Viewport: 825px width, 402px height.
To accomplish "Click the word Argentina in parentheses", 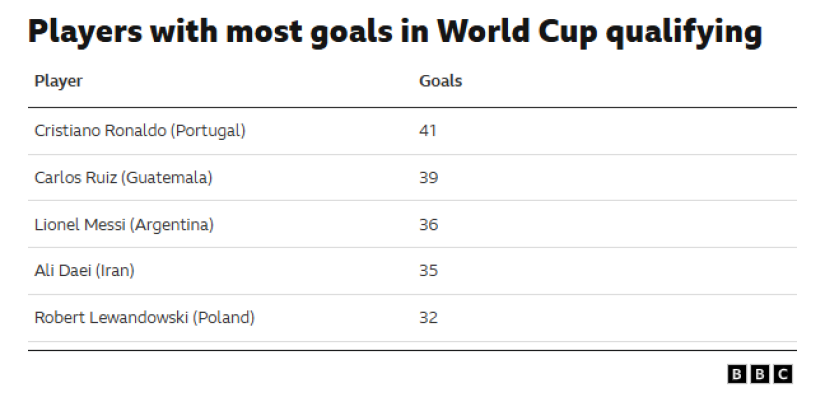I will [x=172, y=225].
